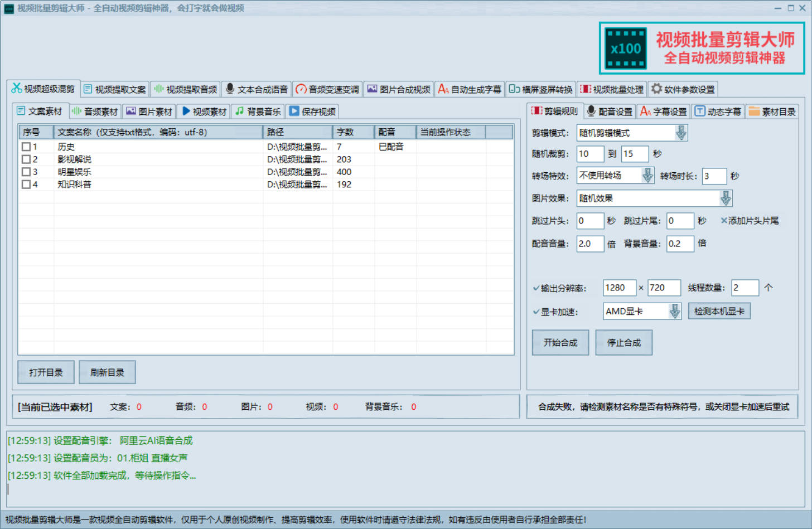812x529 pixels.
Task: Open the 视频批量处理 tab
Action: tap(612, 89)
